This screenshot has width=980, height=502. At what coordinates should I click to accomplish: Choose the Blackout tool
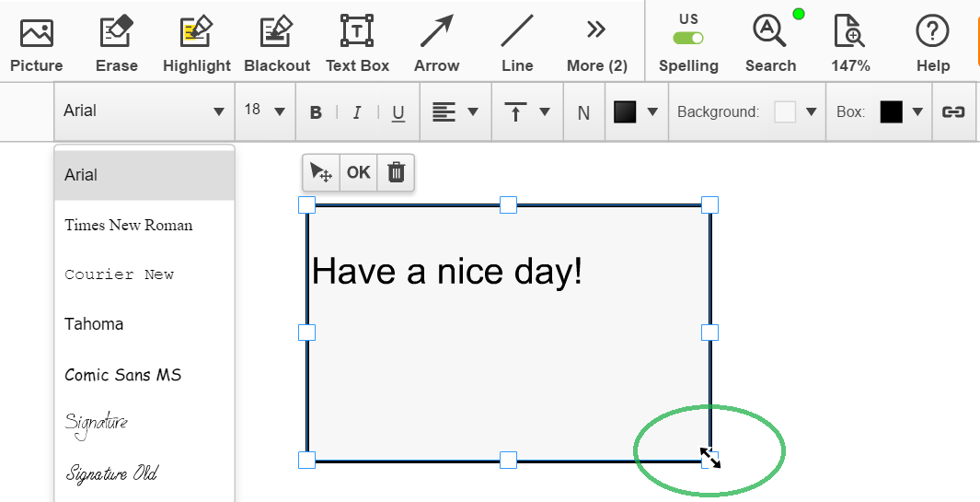[277, 42]
